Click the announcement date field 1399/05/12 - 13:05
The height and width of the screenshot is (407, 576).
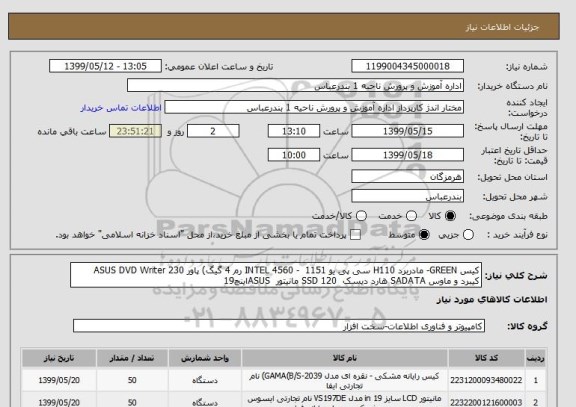pos(105,66)
